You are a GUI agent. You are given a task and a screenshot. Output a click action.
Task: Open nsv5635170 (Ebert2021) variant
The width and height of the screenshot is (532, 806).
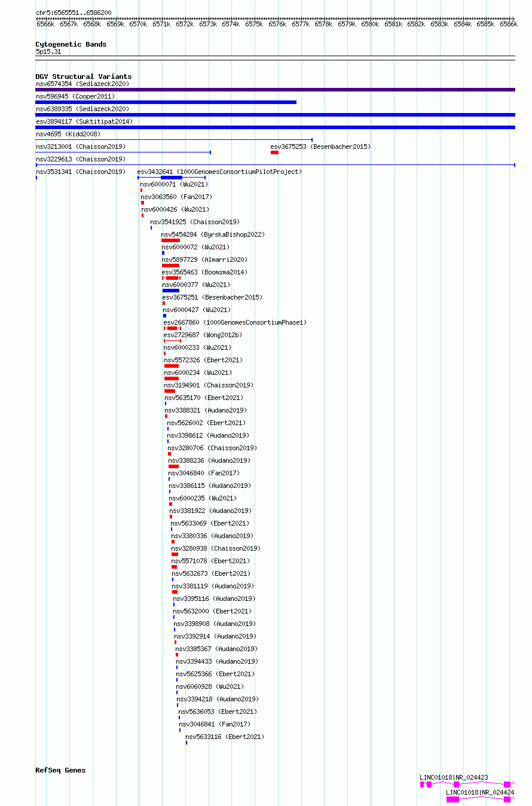pos(204,398)
